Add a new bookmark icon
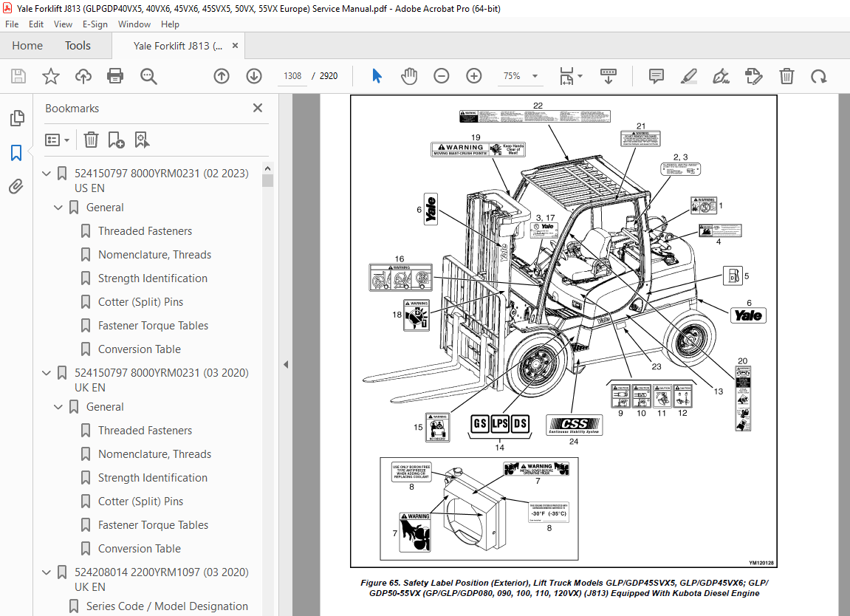This screenshot has width=850, height=616. [x=116, y=140]
